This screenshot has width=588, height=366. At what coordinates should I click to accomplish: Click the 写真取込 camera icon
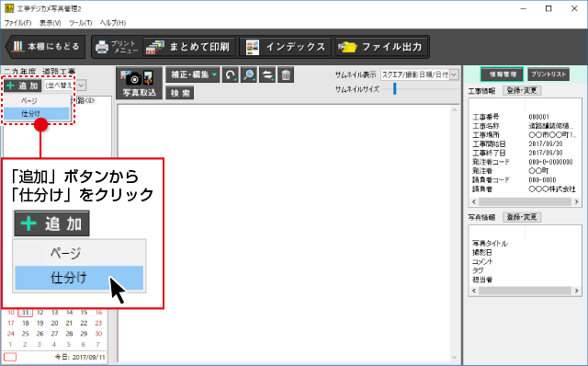[139, 83]
